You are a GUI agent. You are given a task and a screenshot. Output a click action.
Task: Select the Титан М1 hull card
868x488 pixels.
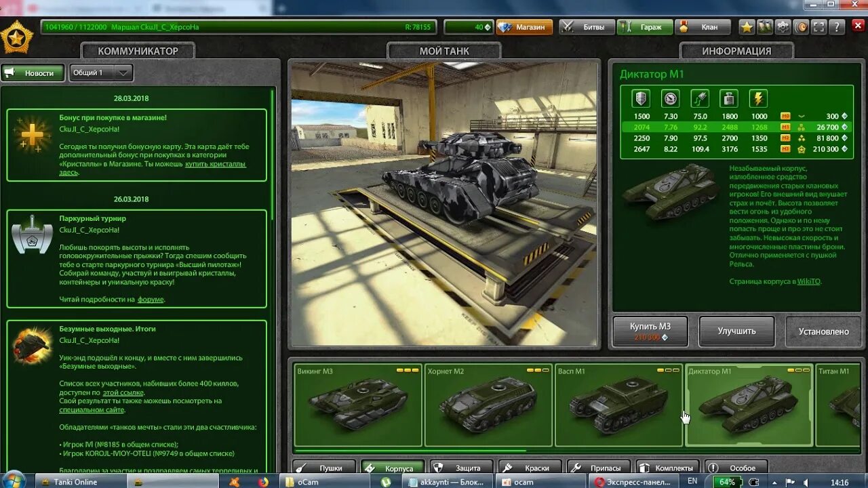pos(838,405)
